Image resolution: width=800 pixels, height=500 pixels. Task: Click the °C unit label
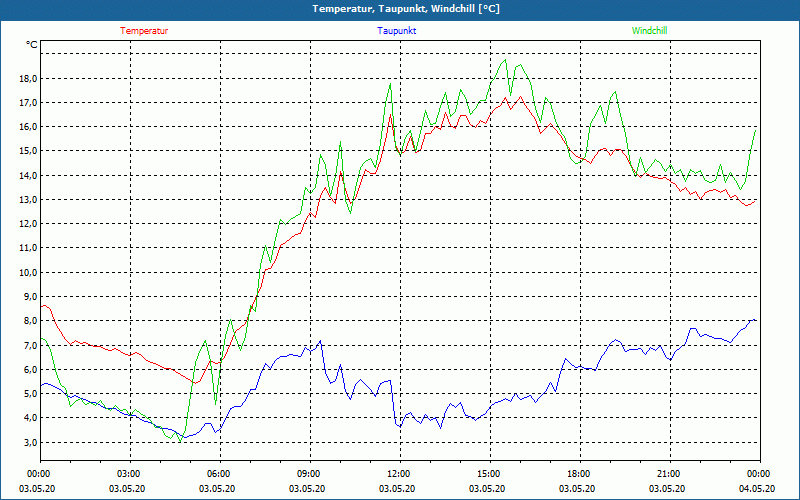32,45
